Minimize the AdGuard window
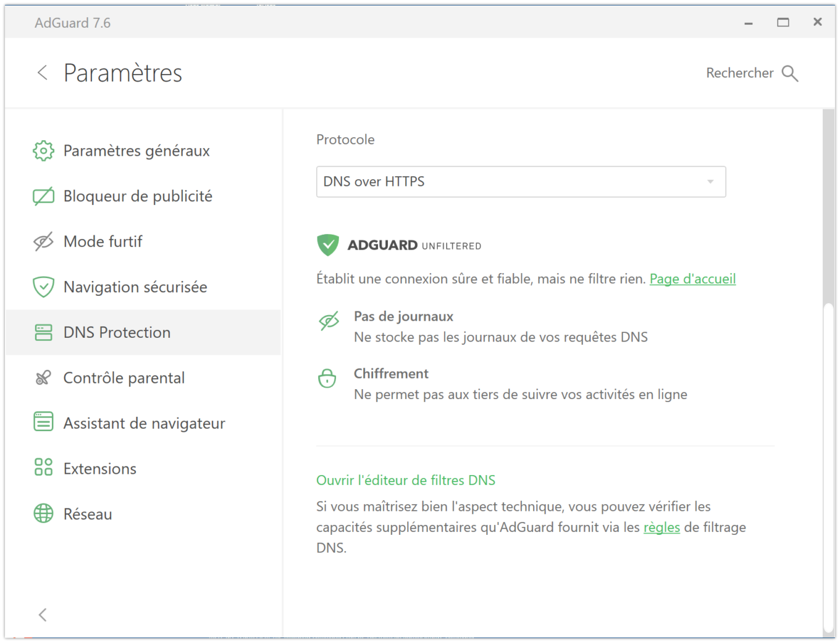 tap(749, 23)
